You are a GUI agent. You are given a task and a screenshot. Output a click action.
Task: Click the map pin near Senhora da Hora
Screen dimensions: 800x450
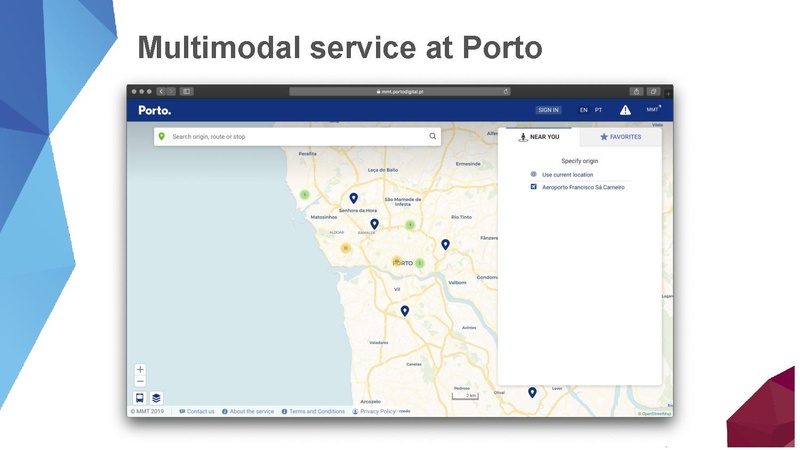[x=354, y=198]
